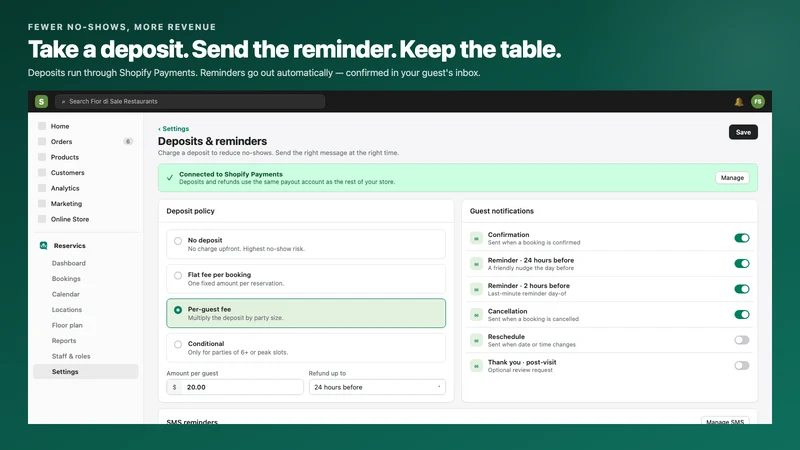Toggle the 2 hours before reminder

coord(741,289)
